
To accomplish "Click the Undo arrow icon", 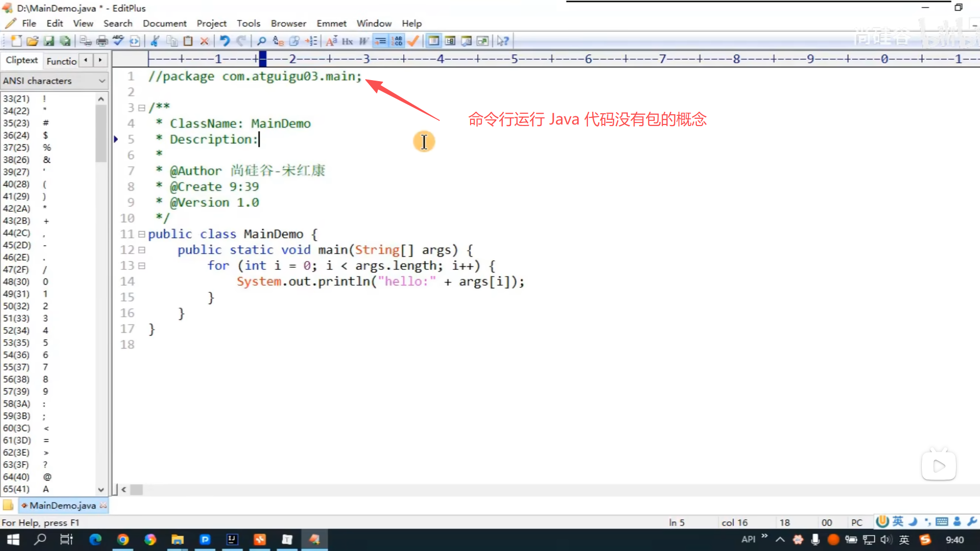I will [225, 41].
